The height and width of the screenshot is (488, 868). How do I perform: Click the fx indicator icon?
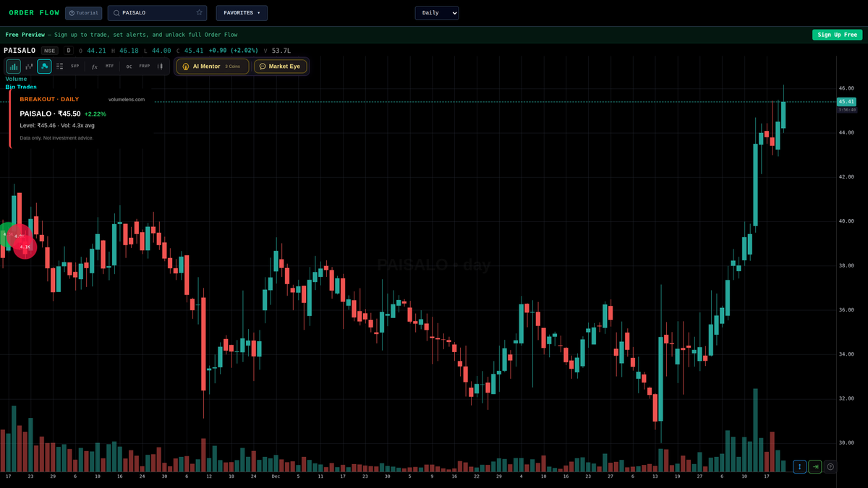(94, 66)
